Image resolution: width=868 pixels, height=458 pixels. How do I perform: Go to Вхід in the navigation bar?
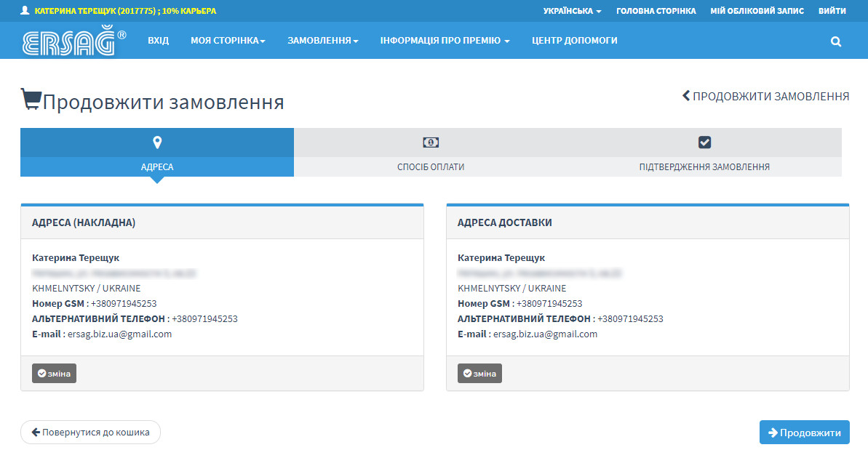click(x=158, y=41)
